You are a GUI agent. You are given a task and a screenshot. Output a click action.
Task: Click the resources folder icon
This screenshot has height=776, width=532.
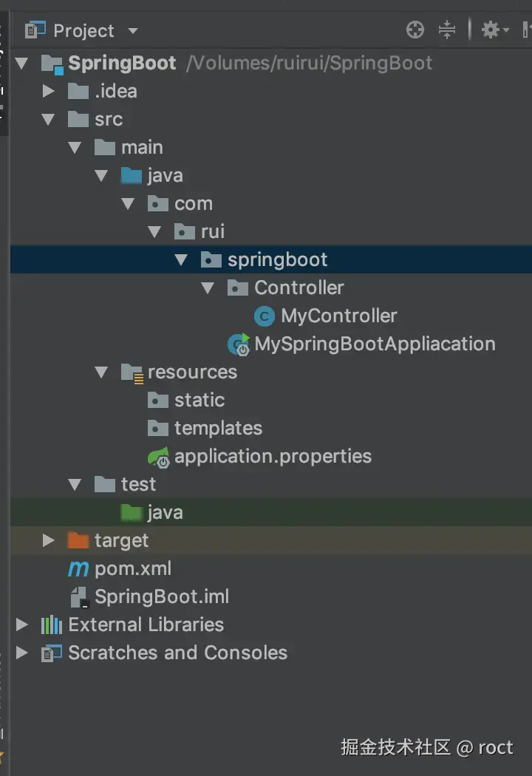(x=132, y=373)
